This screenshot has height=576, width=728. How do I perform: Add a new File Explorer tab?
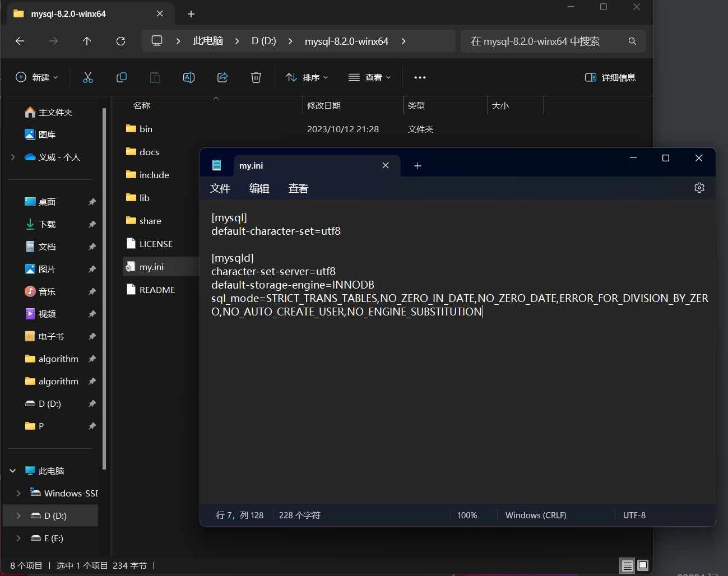[x=191, y=14]
